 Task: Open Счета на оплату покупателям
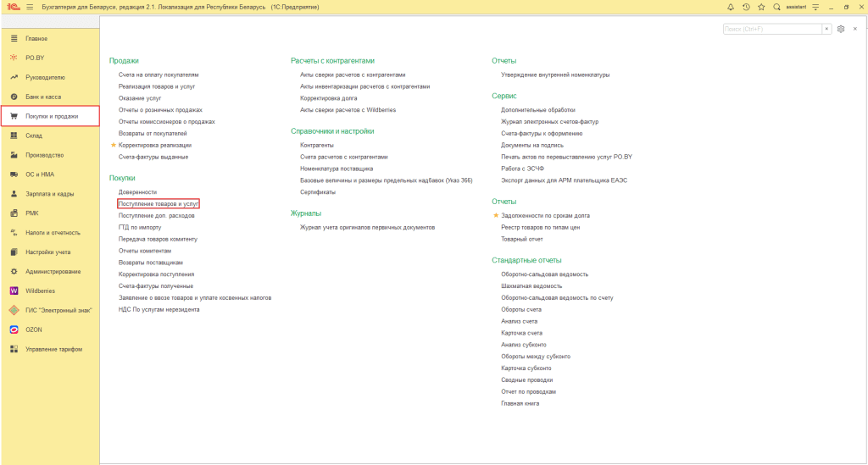pyautogui.click(x=159, y=75)
